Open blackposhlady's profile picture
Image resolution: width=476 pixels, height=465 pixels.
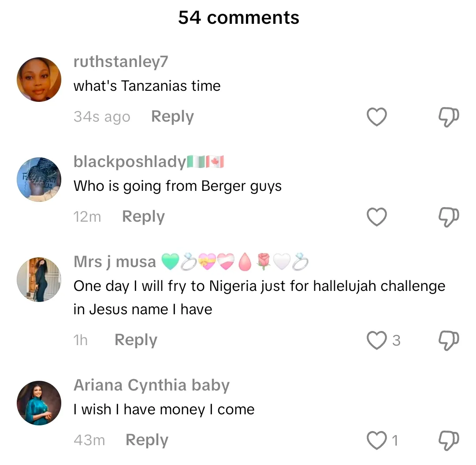click(39, 179)
